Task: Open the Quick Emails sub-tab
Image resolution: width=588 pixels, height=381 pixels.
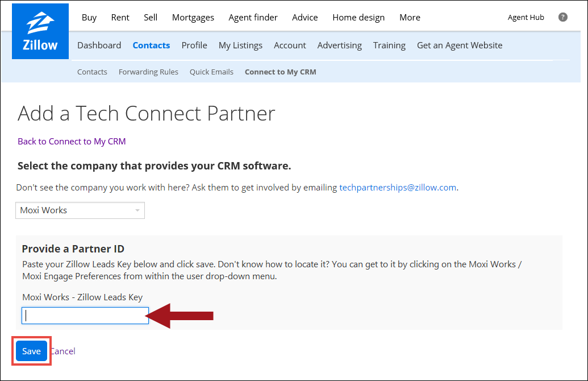Action: click(211, 72)
